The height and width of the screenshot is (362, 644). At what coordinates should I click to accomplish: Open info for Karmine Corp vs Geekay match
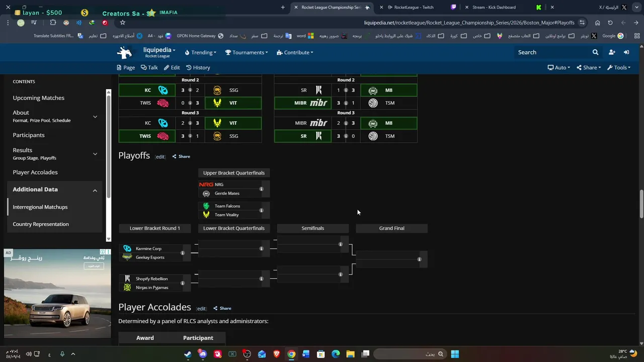pos(183,253)
